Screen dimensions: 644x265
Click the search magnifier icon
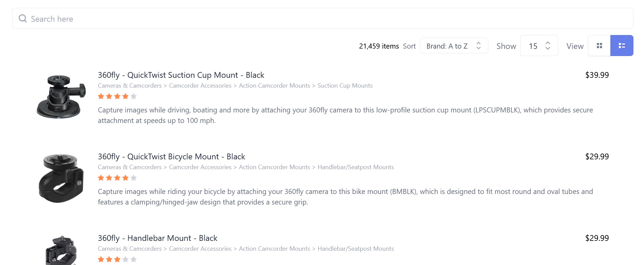point(23,18)
